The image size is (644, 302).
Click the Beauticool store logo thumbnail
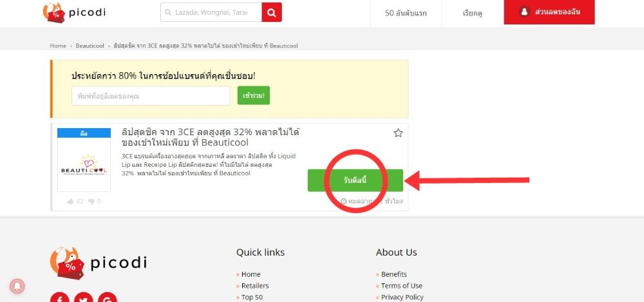pyautogui.click(x=84, y=165)
